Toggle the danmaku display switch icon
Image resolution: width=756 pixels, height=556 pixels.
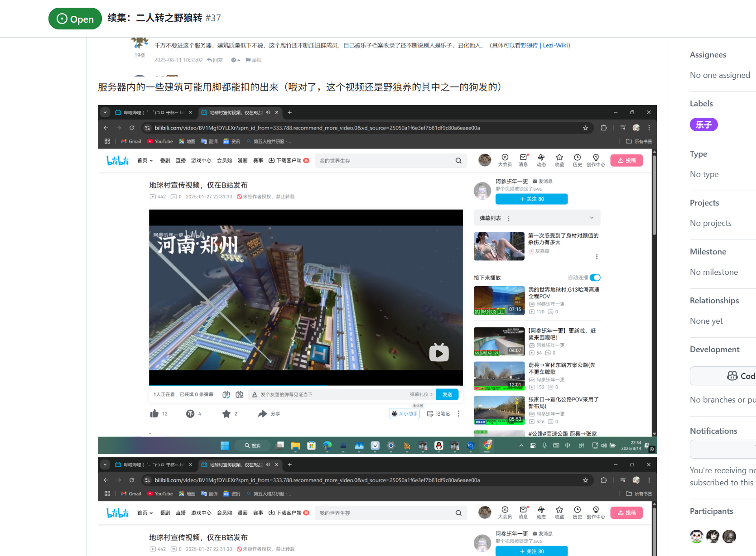coord(226,394)
